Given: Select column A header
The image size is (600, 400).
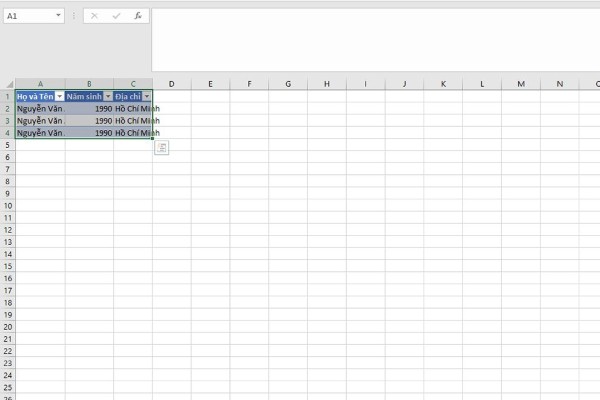Looking at the screenshot, I should tap(40, 84).
